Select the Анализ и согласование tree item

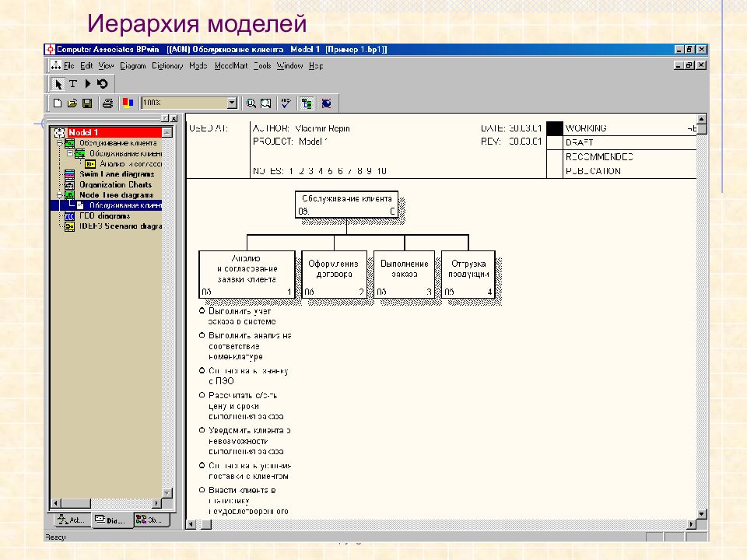[131, 164]
